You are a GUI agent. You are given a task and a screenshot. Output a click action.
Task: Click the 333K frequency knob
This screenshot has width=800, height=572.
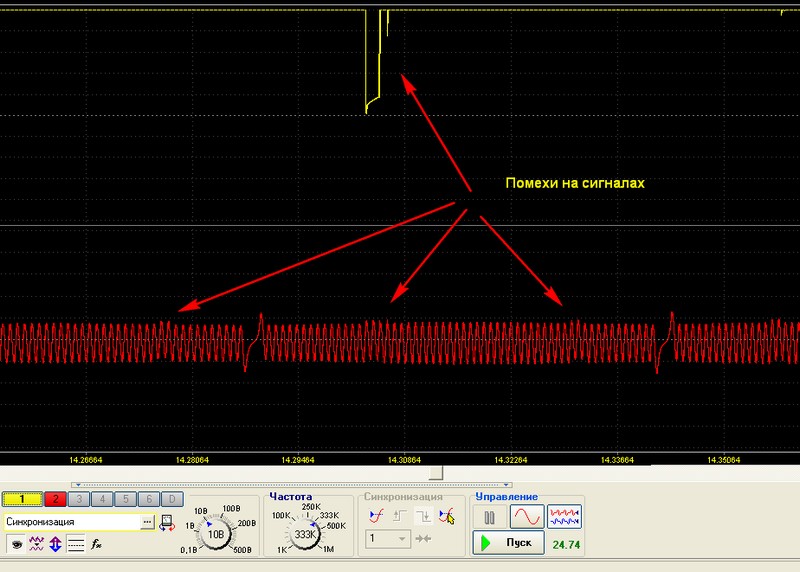pyautogui.click(x=305, y=534)
